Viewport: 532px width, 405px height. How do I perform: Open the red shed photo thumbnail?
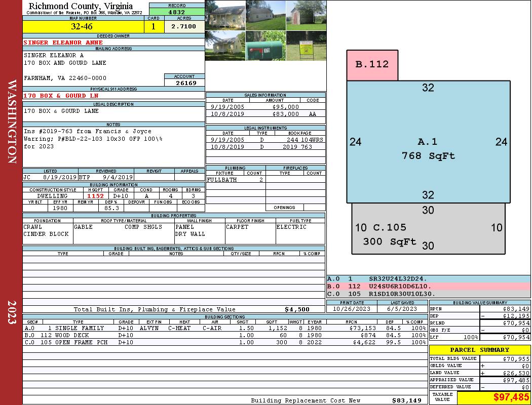click(x=306, y=15)
